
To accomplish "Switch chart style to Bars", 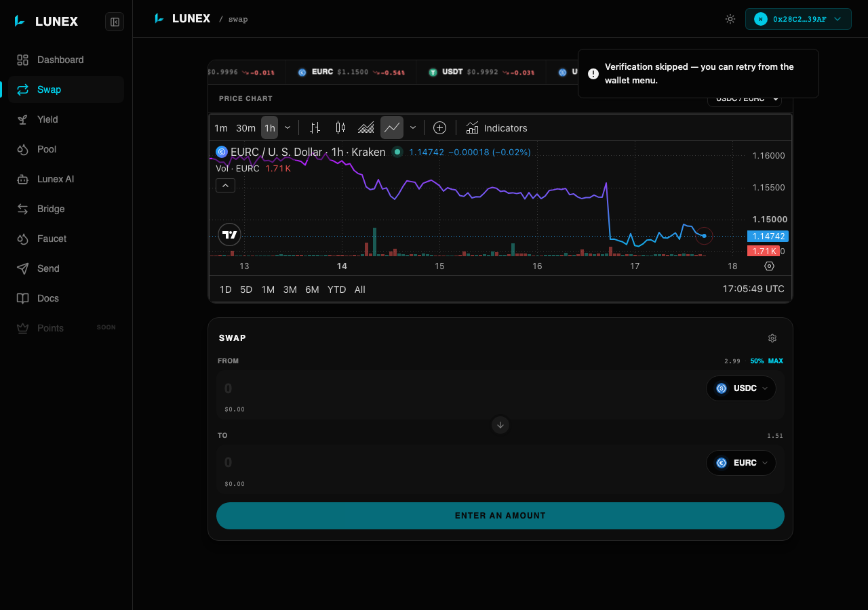I will point(315,127).
